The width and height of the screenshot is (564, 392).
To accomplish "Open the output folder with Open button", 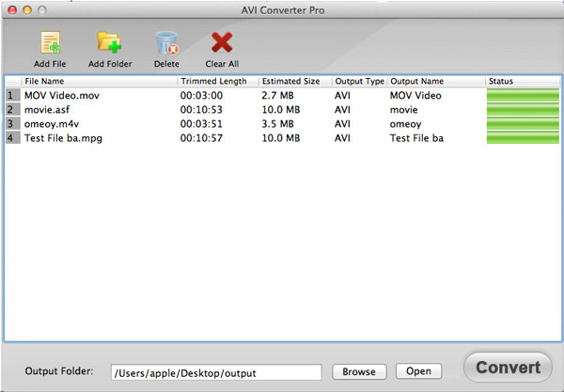I will tap(418, 371).
